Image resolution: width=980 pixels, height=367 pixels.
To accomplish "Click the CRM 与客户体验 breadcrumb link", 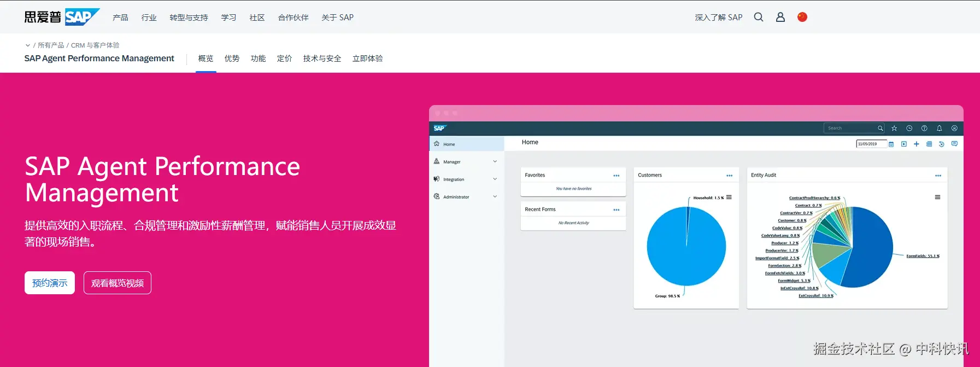I will [x=95, y=45].
